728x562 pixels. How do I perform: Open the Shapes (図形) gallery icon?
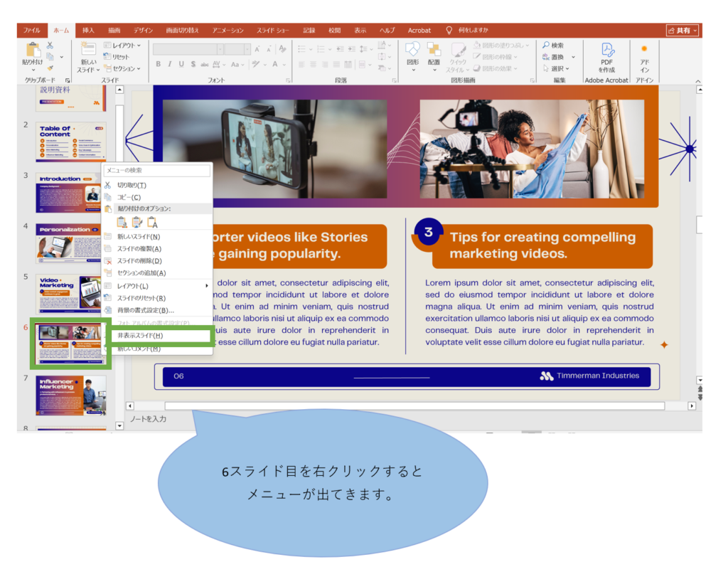click(x=412, y=49)
